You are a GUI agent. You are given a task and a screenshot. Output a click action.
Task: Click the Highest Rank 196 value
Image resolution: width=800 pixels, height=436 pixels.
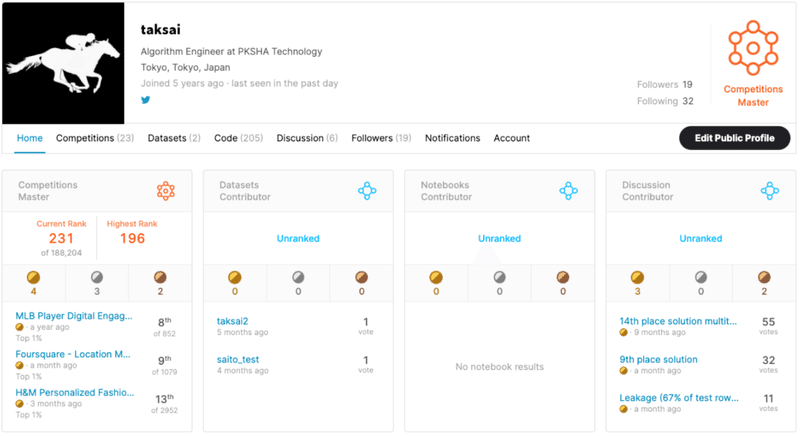pyautogui.click(x=133, y=238)
